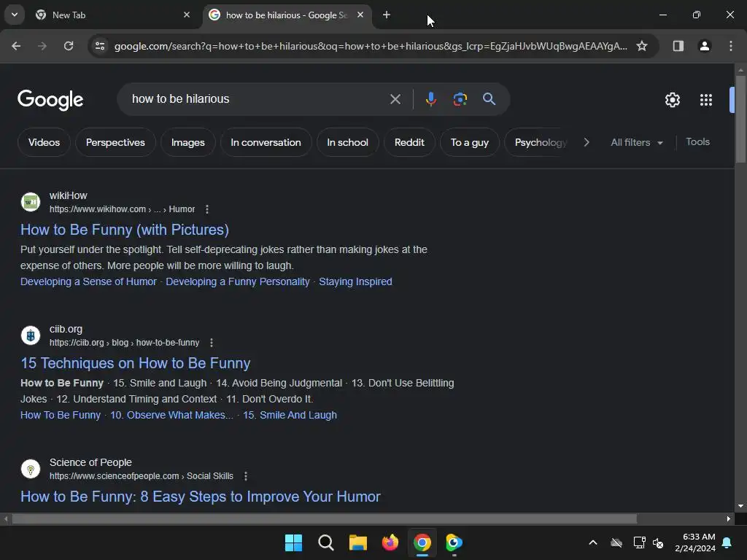Open 'Developing a Sense of Humor' sitelink

[x=88, y=281]
